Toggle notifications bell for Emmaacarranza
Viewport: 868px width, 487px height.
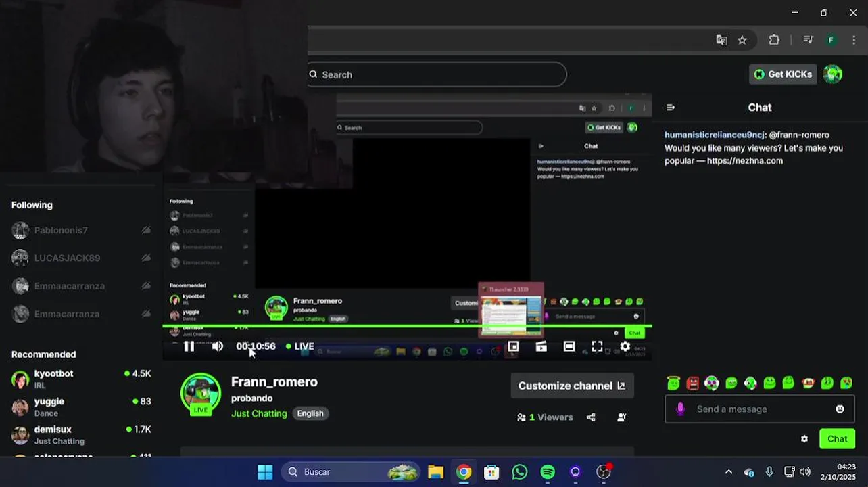(146, 286)
